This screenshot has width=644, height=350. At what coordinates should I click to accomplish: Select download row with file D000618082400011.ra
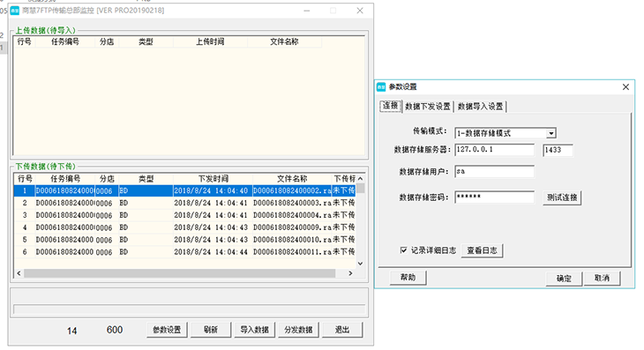coord(185,252)
